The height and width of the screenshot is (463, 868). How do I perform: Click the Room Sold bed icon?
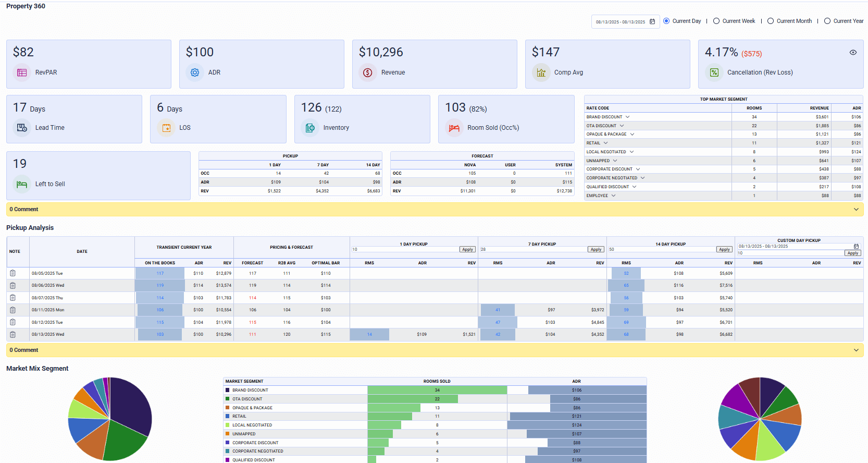click(x=454, y=128)
